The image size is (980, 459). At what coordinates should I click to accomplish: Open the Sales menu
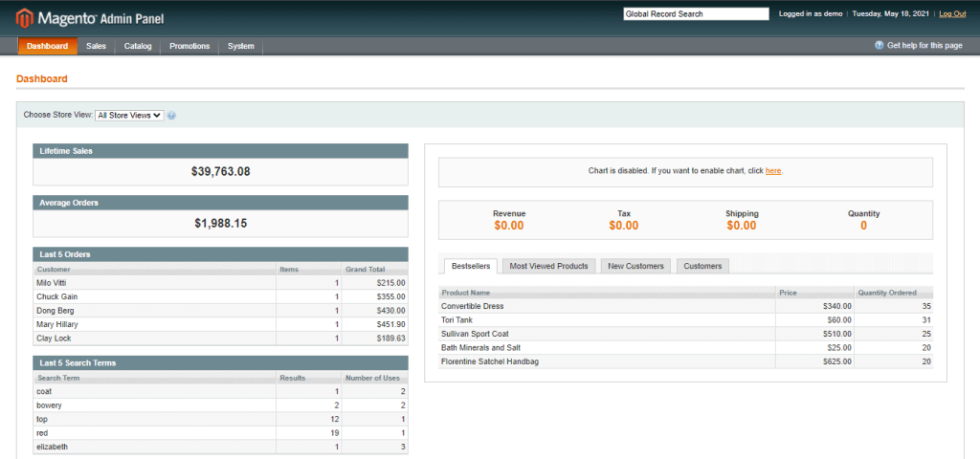coord(97,46)
